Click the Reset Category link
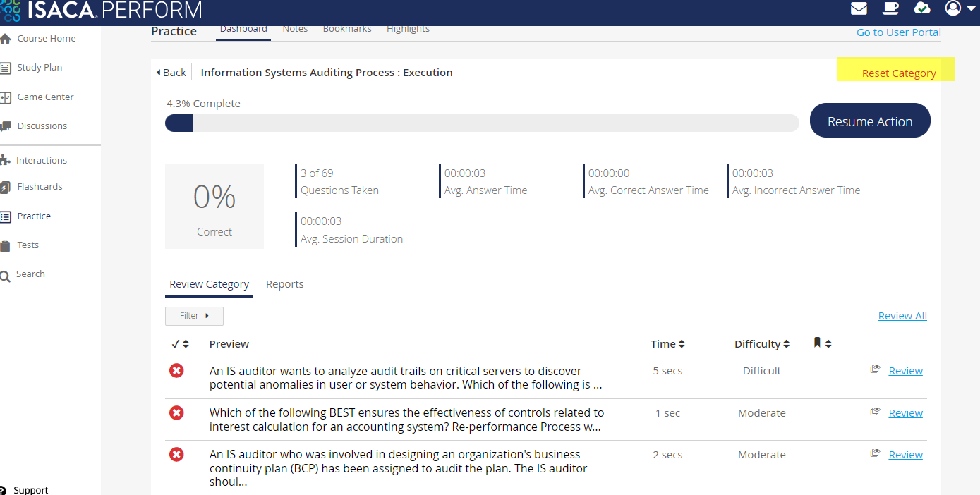The image size is (980, 495). point(898,73)
